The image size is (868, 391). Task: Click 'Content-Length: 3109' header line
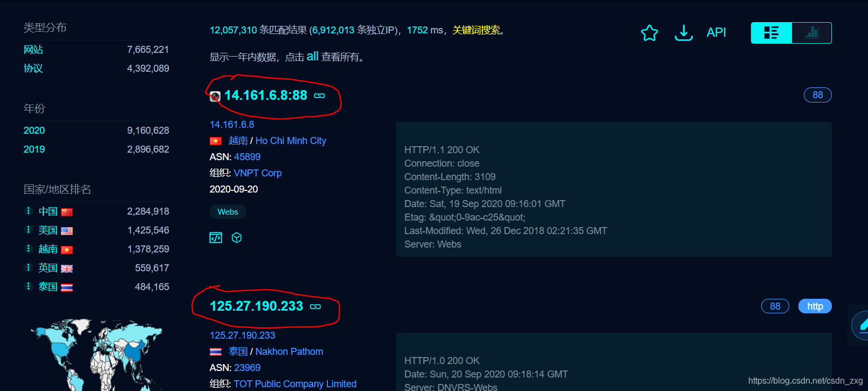(x=450, y=177)
